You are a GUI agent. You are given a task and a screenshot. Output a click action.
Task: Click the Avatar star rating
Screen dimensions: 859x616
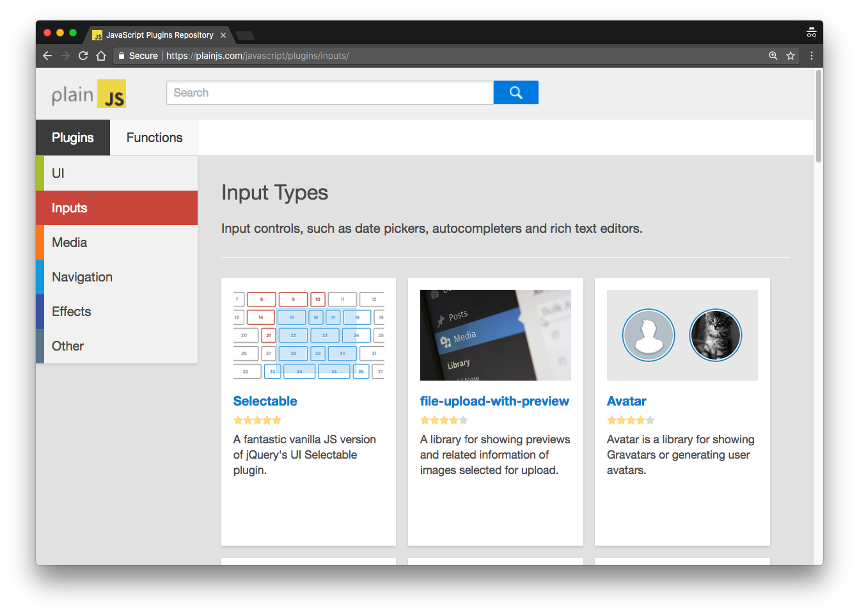point(631,420)
